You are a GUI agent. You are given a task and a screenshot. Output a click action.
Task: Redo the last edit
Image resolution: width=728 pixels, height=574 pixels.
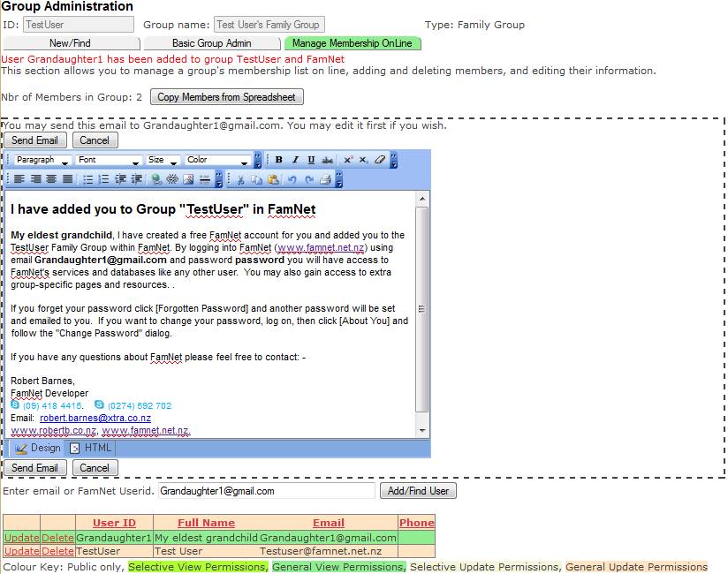point(309,179)
